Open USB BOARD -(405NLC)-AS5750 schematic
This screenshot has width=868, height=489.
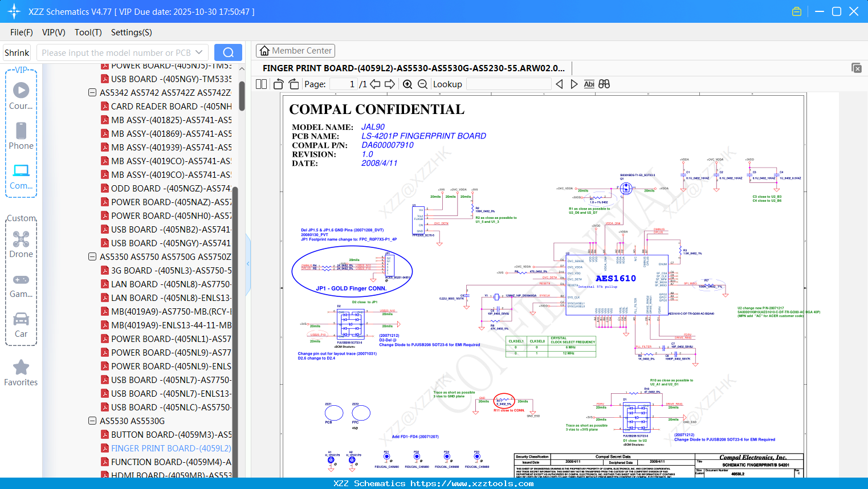(171, 407)
